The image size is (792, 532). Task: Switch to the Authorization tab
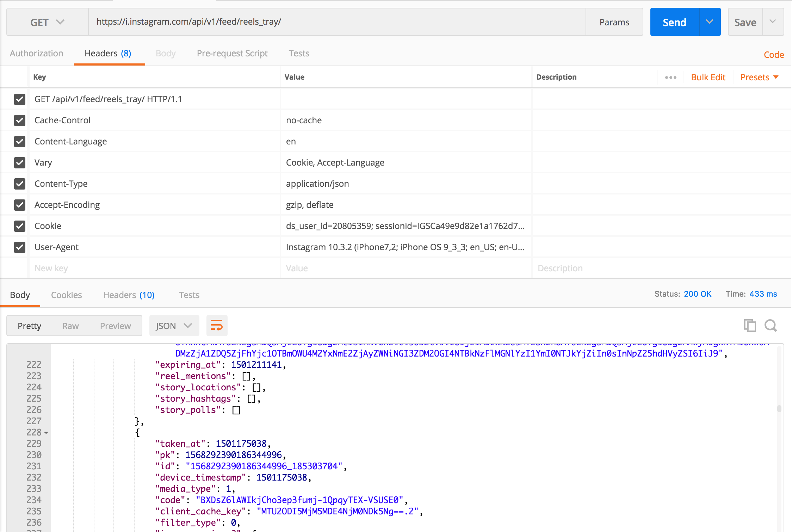tap(37, 54)
